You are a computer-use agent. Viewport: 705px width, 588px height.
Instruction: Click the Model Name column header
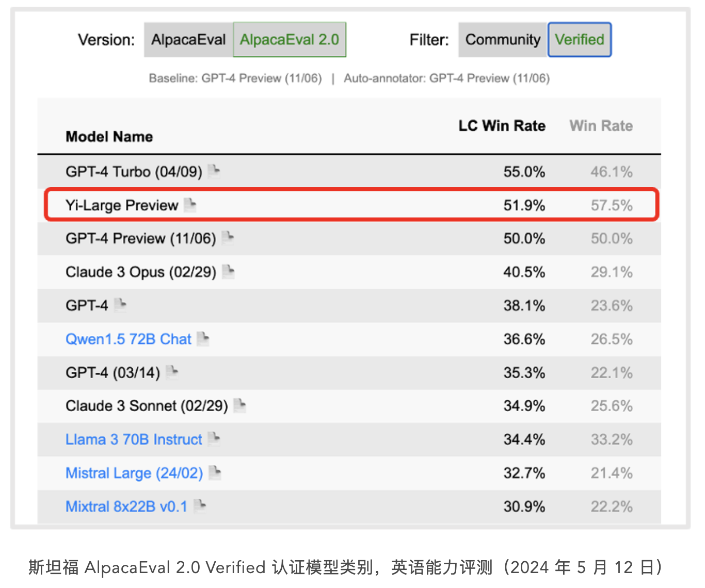tap(109, 137)
